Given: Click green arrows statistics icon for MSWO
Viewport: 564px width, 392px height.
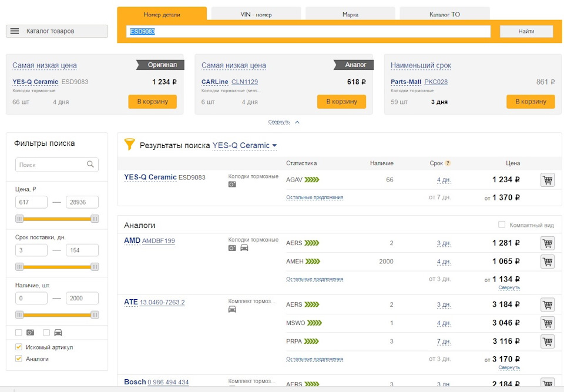Looking at the screenshot, I should pos(315,323).
